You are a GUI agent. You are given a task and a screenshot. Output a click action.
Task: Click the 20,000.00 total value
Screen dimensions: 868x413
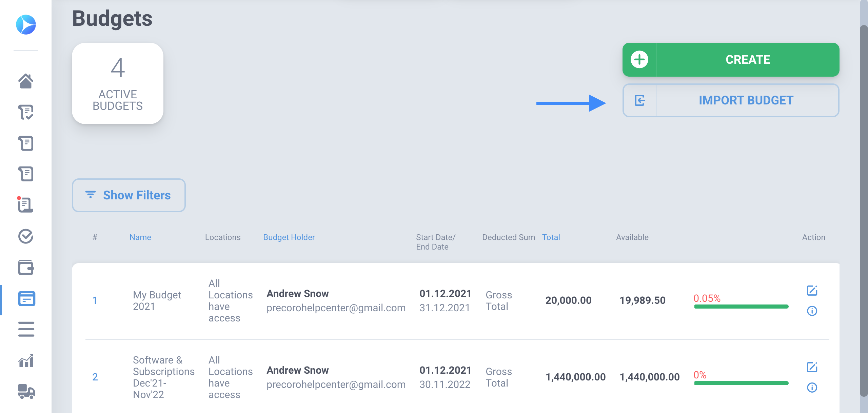tap(568, 300)
